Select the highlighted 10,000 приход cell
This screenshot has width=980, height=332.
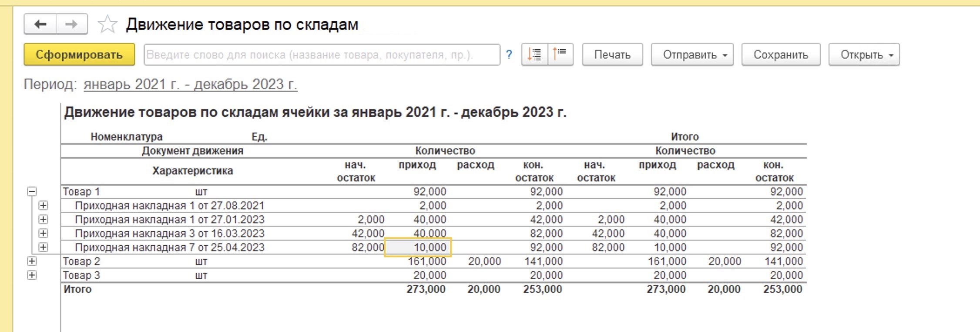[x=418, y=247]
